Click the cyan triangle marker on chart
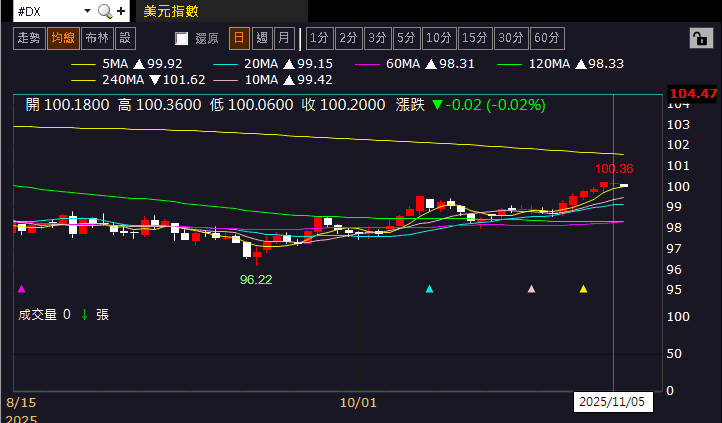The height and width of the screenshot is (423, 722). (430, 289)
